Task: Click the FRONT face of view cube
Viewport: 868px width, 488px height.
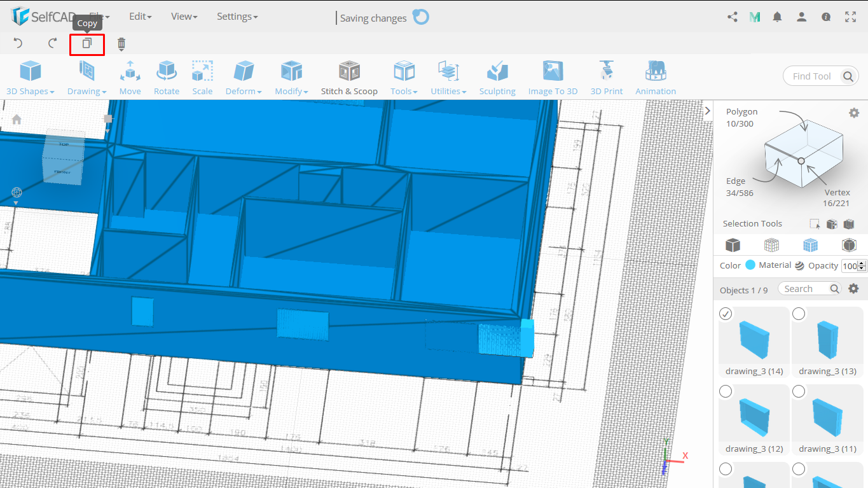Action: tap(62, 172)
